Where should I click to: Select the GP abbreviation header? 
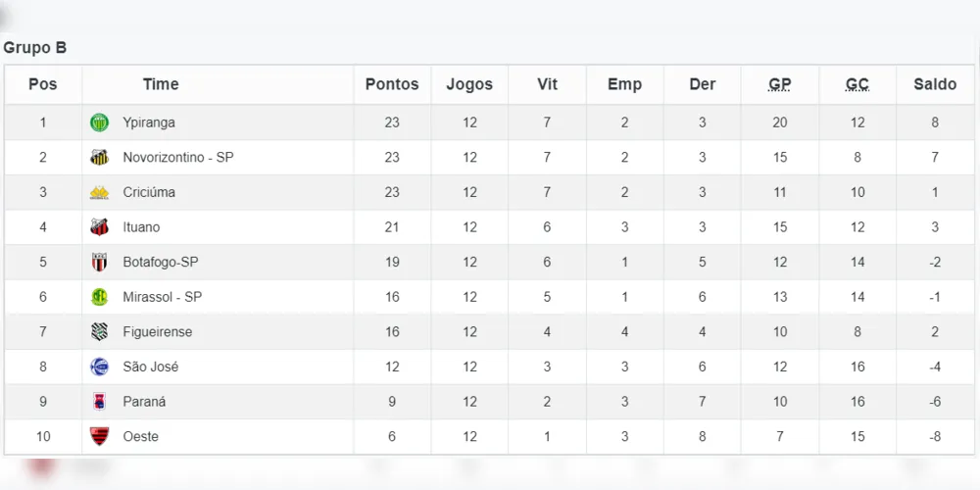(x=780, y=84)
